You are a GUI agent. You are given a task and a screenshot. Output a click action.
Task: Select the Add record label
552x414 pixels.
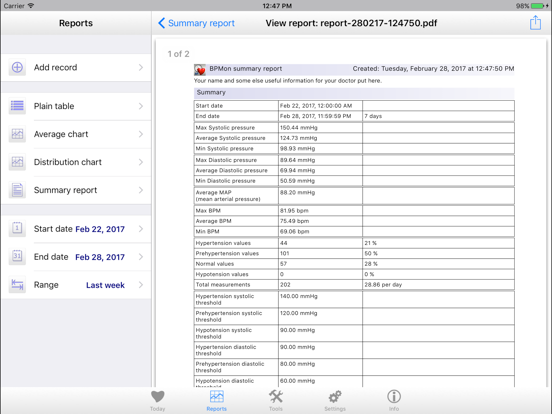(55, 67)
